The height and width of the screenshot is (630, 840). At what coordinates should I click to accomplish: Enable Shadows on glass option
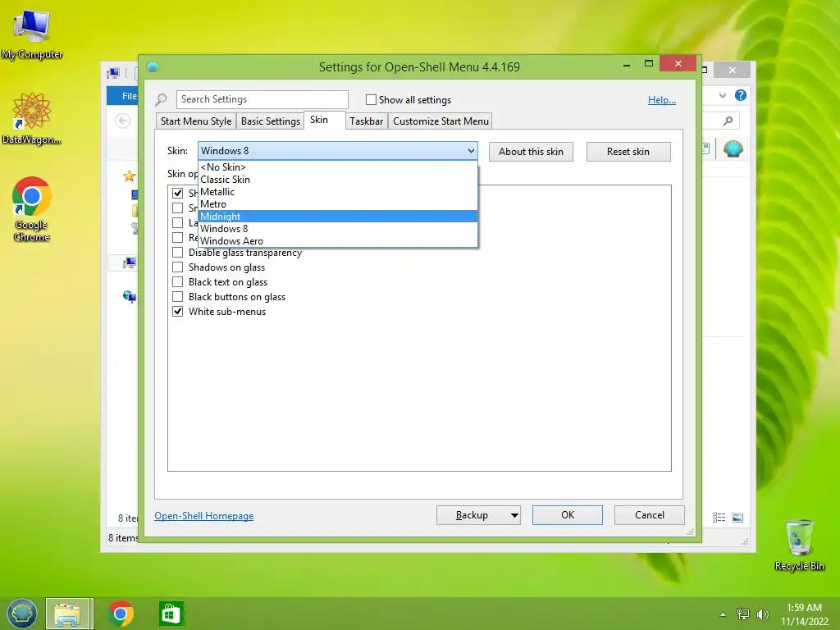(x=177, y=267)
